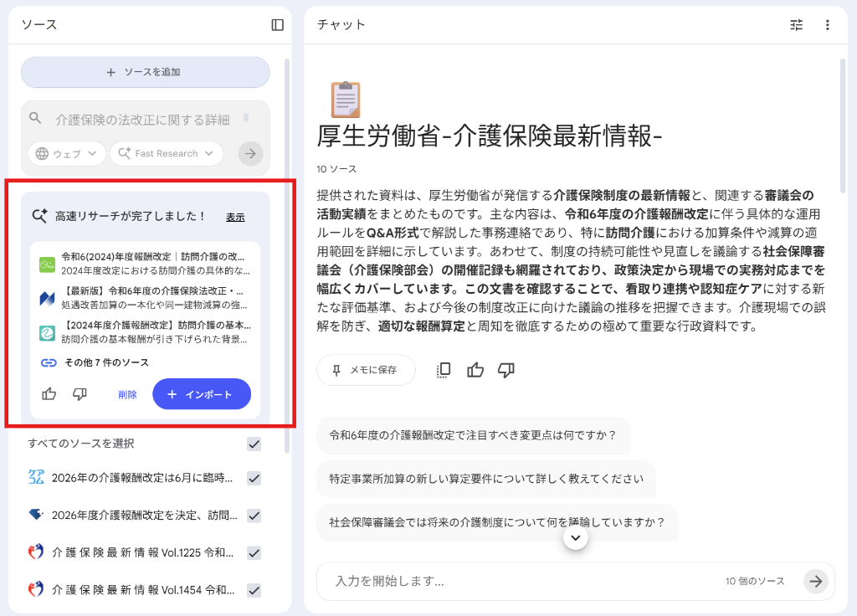Toggle the すべてのソースを選択 checkbox
The width and height of the screenshot is (857, 616).
point(254,444)
